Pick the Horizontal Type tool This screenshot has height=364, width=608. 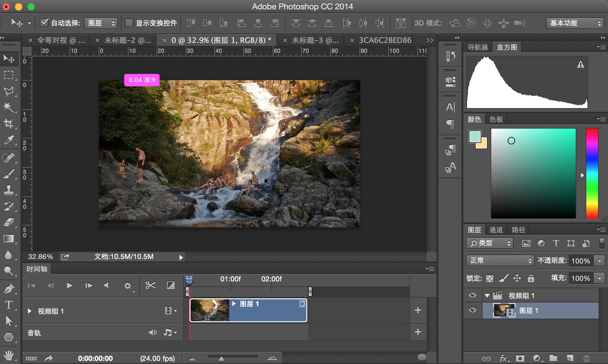click(x=9, y=305)
